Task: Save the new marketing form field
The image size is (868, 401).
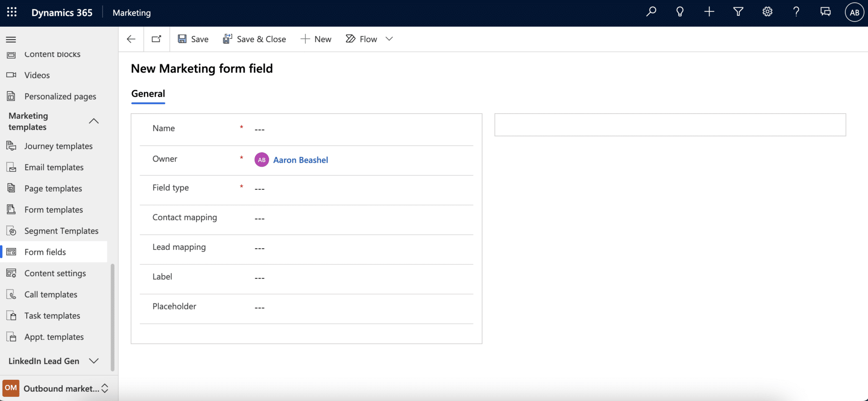Action: [193, 39]
